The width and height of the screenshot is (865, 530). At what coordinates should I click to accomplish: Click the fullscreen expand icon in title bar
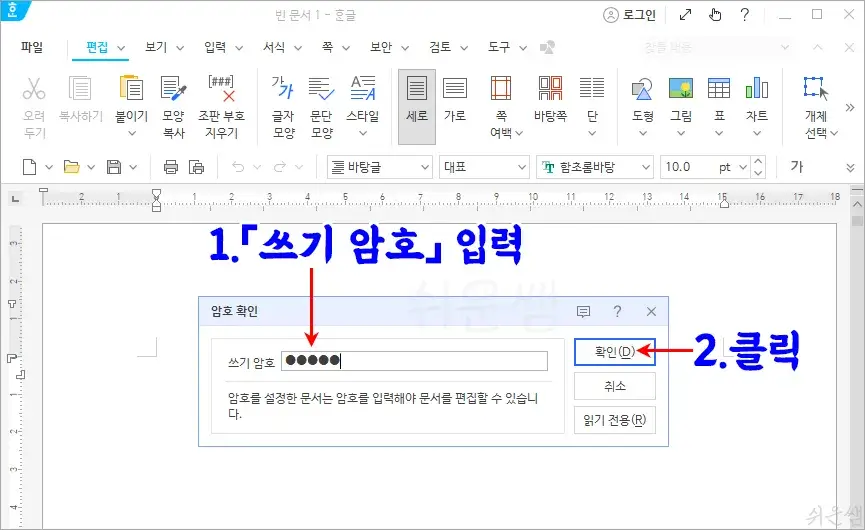coord(685,15)
